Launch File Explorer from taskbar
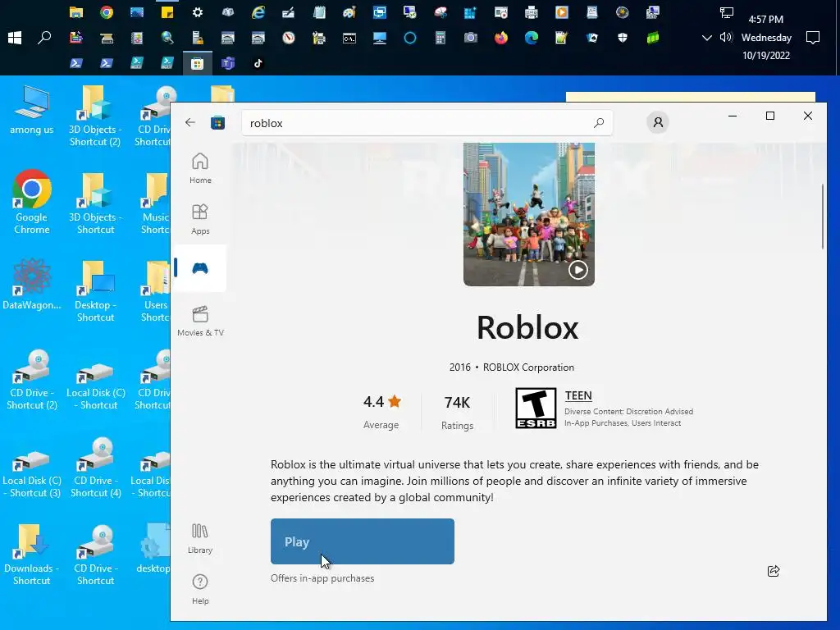Image resolution: width=840 pixels, height=630 pixels. pos(76,11)
